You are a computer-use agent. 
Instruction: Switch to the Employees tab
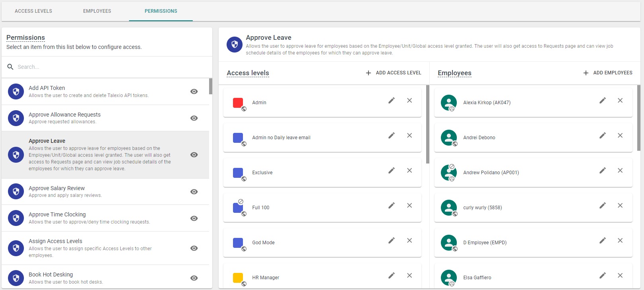[97, 11]
